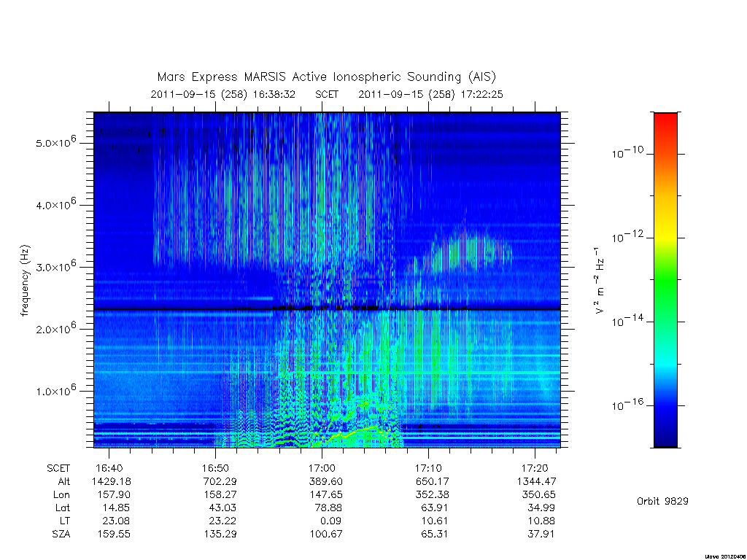Click the 'SCET' label between the timestamps

click(x=327, y=94)
